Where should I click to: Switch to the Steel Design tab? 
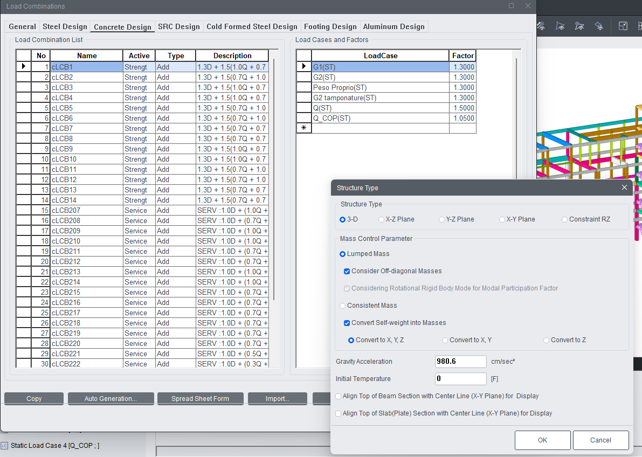pos(65,27)
